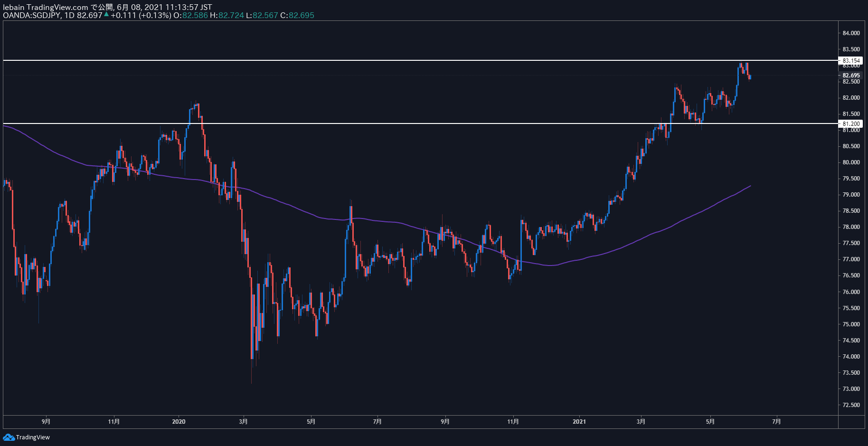Click the 2020 time axis label
Screen dimensions: 868x446
tap(179, 421)
